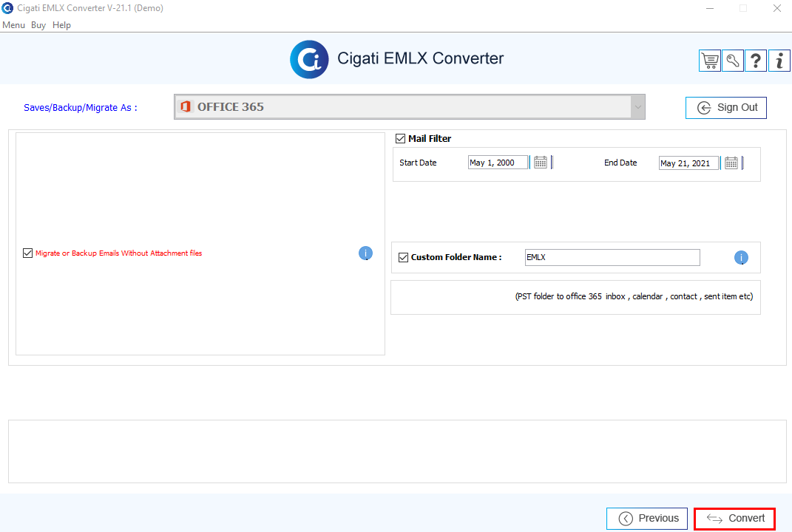Click the app icon in title bar

pyautogui.click(x=7, y=8)
